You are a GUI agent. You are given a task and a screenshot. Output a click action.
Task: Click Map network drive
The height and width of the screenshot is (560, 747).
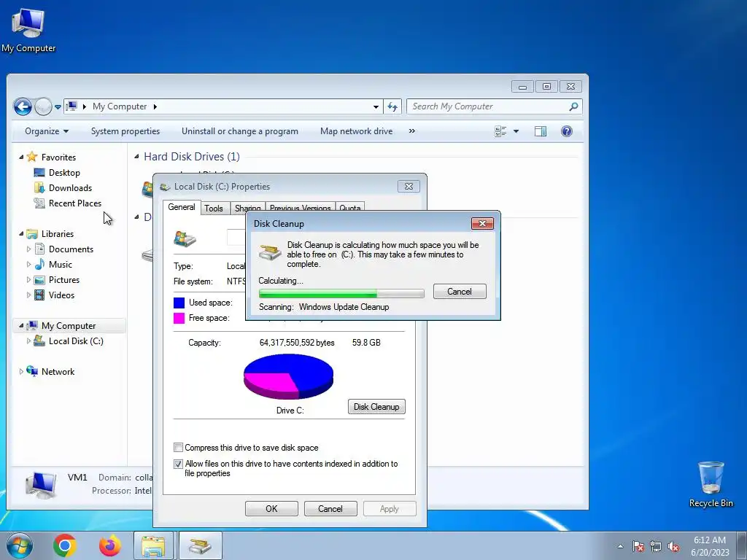356,131
